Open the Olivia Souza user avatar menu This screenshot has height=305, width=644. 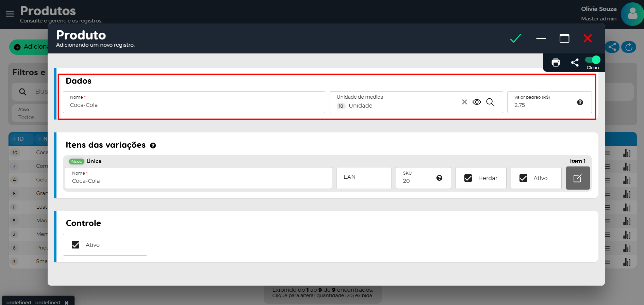[x=632, y=14]
